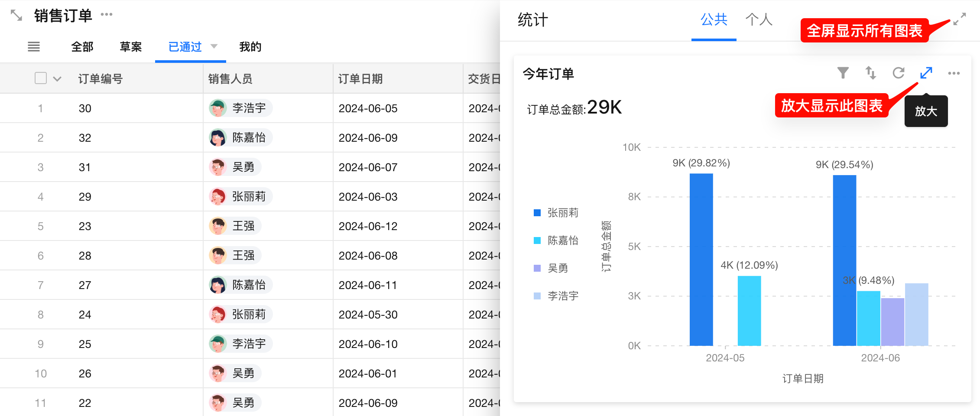
Task: Open the filter icon on 今年订单 chart
Action: 843,73
